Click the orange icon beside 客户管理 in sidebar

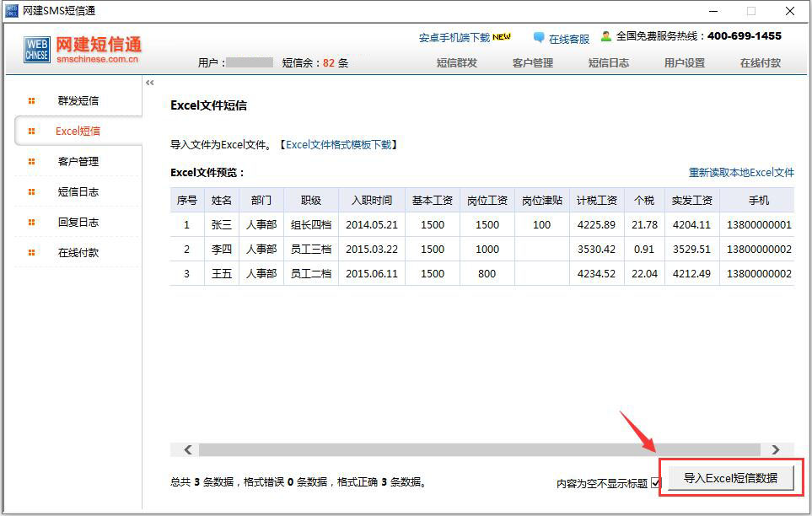point(32,162)
